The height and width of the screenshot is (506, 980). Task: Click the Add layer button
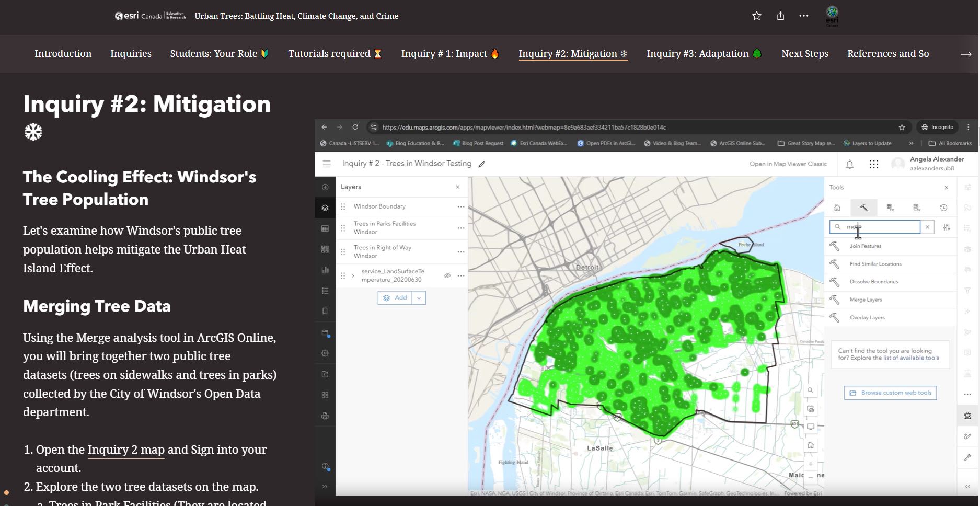coord(395,298)
